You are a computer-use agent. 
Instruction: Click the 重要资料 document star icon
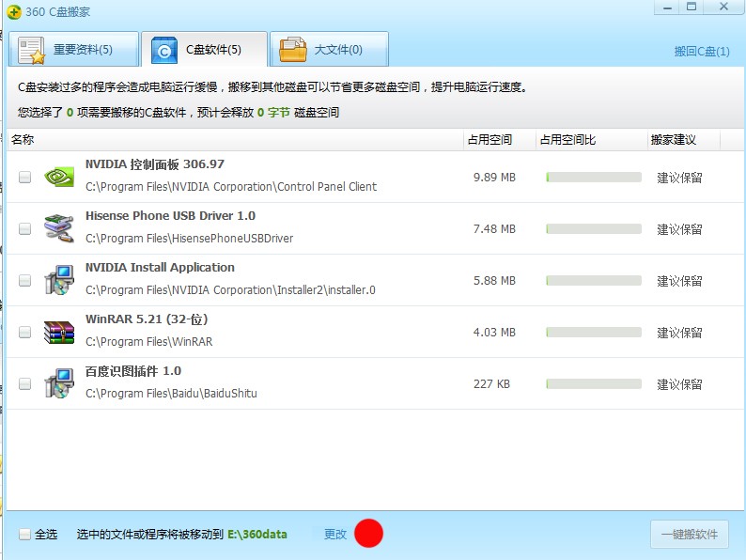pos(31,50)
